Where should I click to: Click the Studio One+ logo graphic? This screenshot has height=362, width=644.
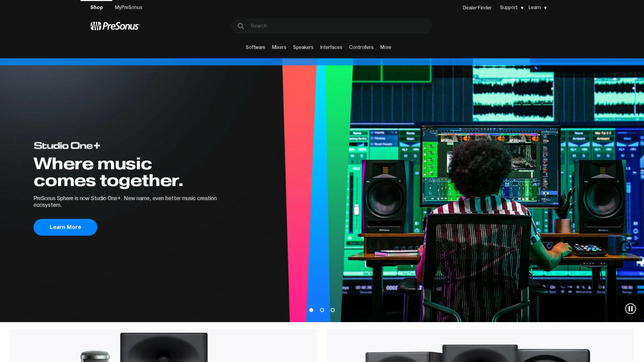click(x=67, y=145)
